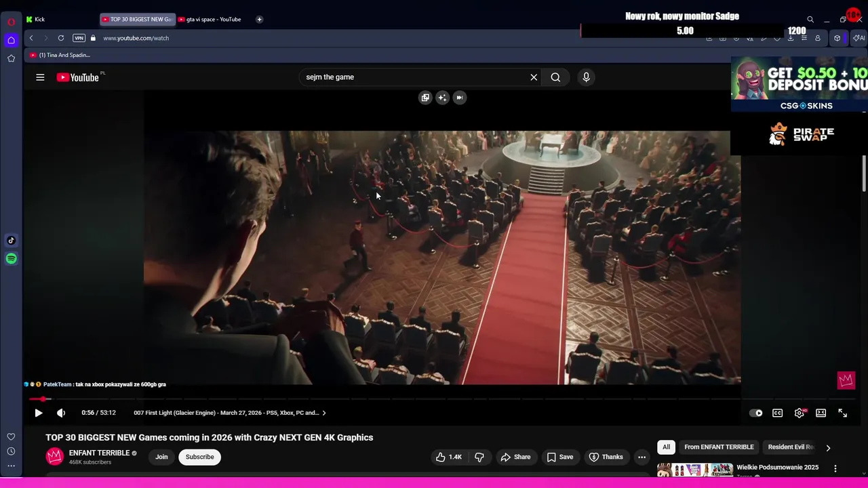
Task: Expand the 007 First Light chapter list
Action: (229, 413)
